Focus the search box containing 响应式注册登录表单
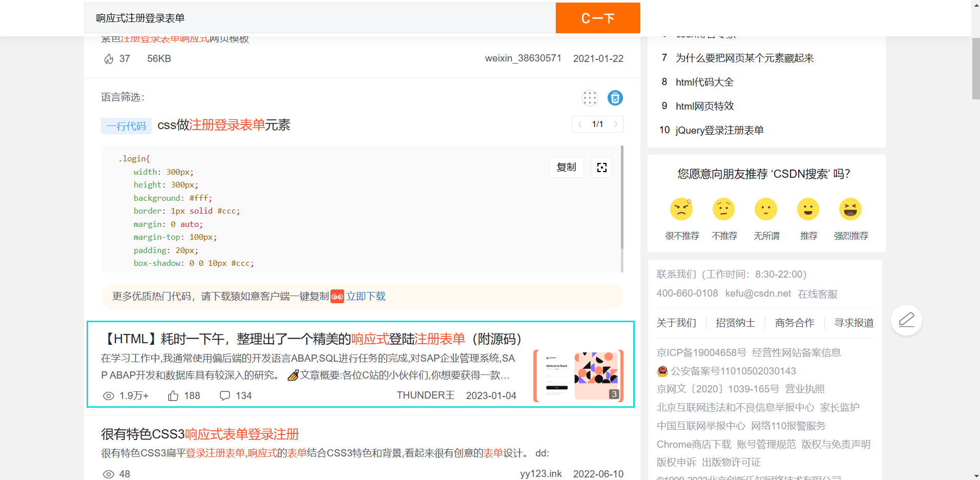 tap(320, 18)
